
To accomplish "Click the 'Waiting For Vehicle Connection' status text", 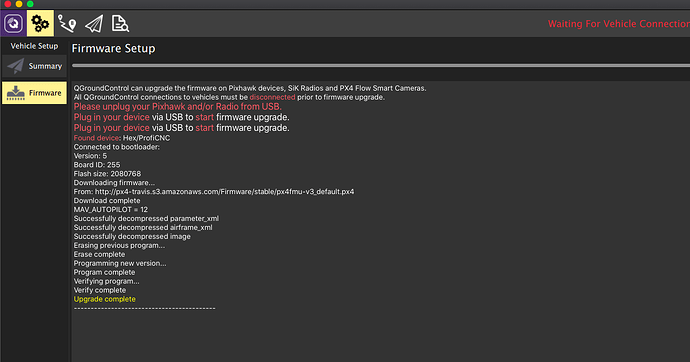I will [619, 24].
